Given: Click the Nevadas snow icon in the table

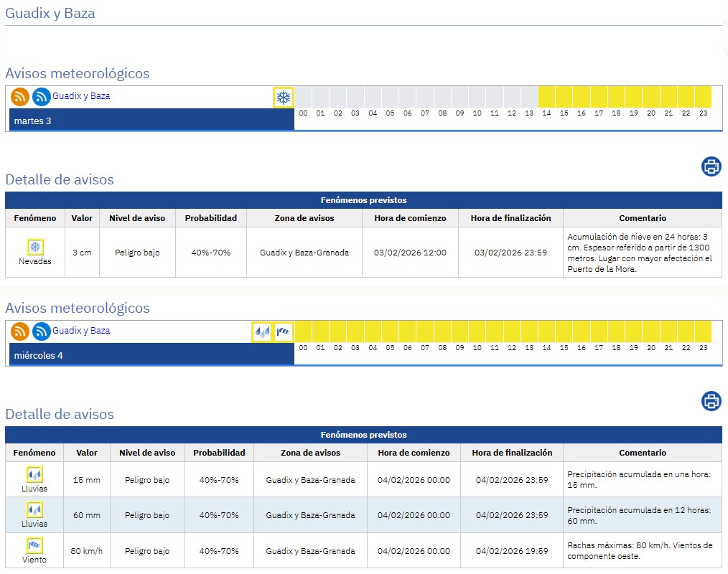Looking at the screenshot, I should coord(34,248).
